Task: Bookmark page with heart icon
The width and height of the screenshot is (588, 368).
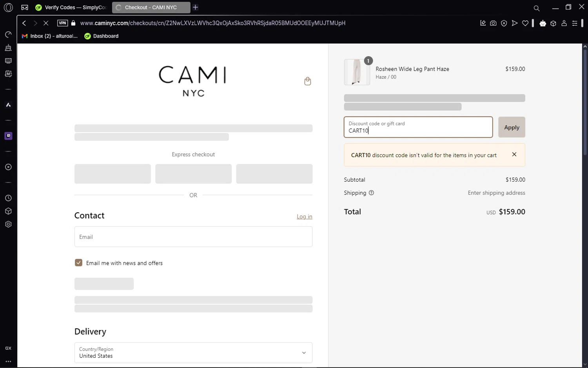Action: pyautogui.click(x=525, y=23)
